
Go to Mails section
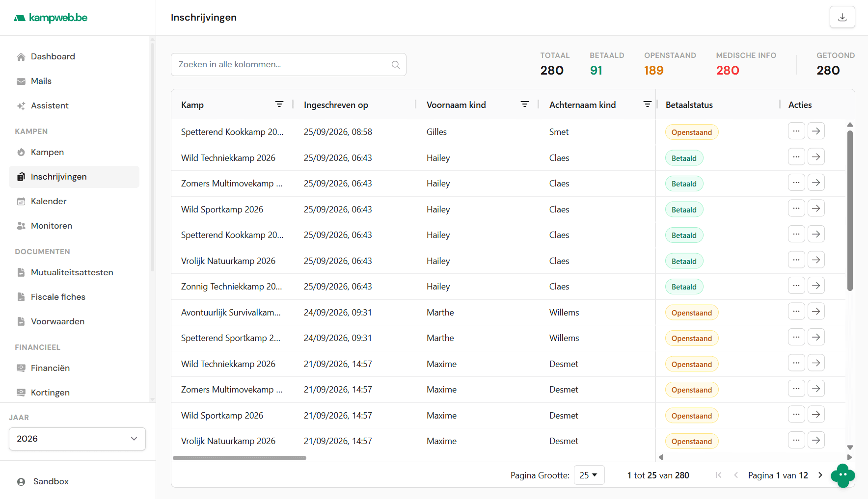[x=74, y=81]
